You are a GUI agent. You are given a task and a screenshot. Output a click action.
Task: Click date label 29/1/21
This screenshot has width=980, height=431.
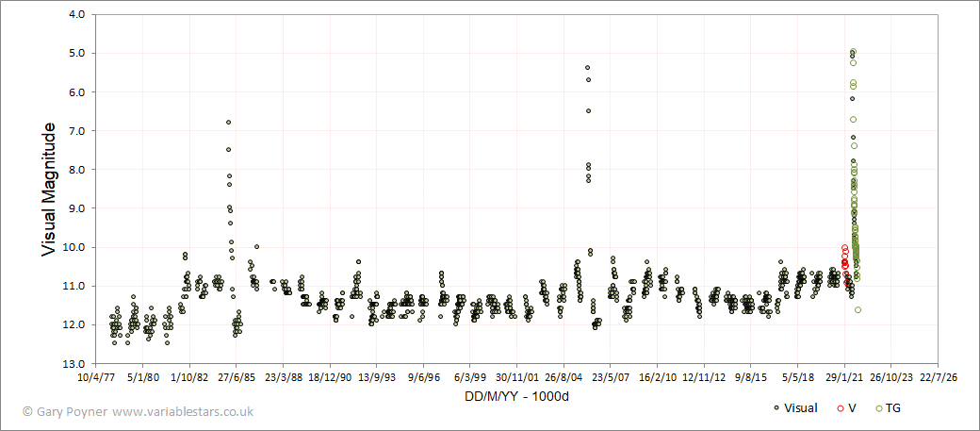click(844, 378)
